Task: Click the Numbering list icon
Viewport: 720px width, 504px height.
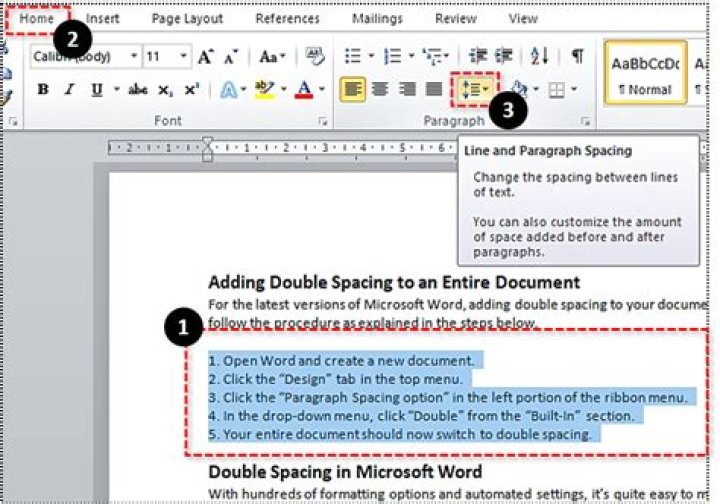Action: point(393,56)
